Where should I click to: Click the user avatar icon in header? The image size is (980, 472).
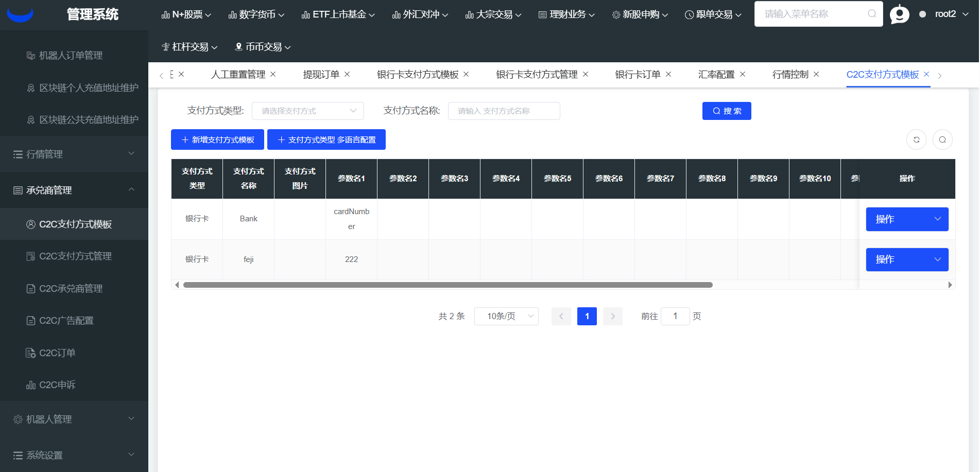(899, 14)
